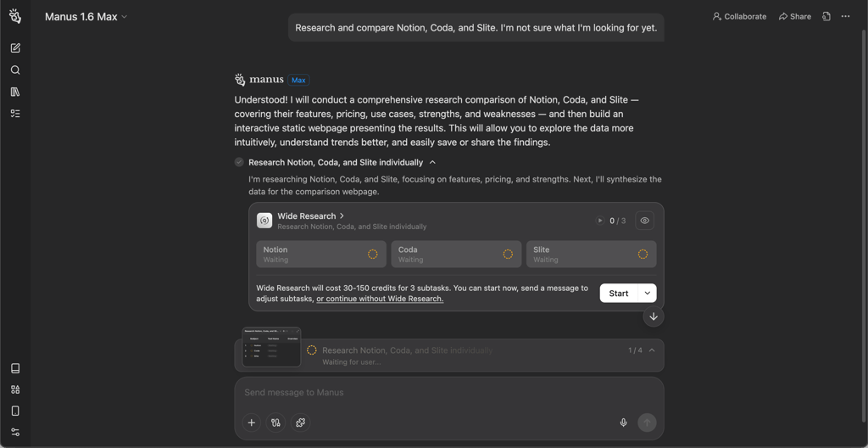Click the Slite subtask spinner icon
Image resolution: width=868 pixels, height=448 pixels.
643,254
